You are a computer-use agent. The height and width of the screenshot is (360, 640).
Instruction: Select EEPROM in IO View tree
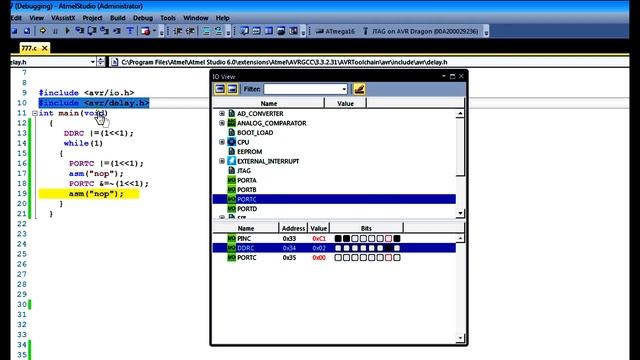[249, 151]
